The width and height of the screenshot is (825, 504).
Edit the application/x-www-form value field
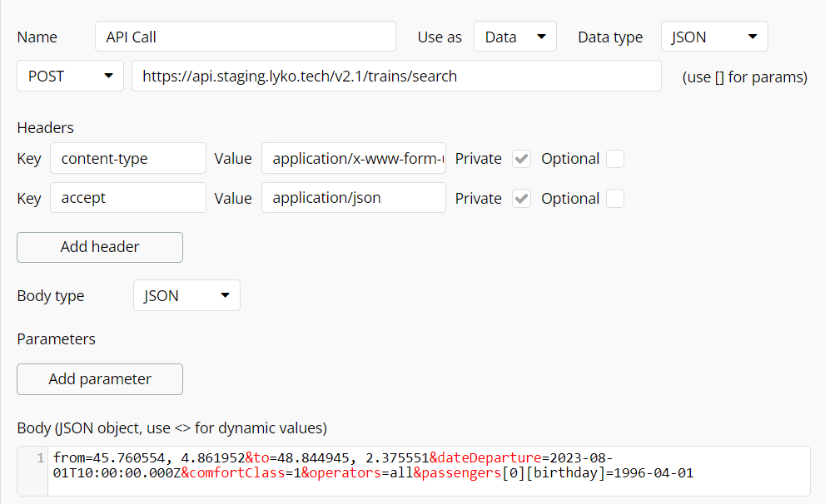point(353,158)
